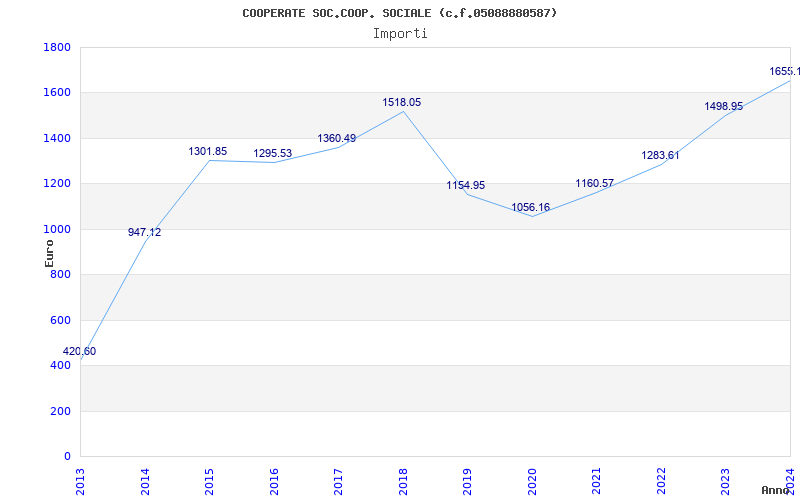Click data label 1283.61
The width and height of the screenshot is (800, 500).
click(x=660, y=156)
